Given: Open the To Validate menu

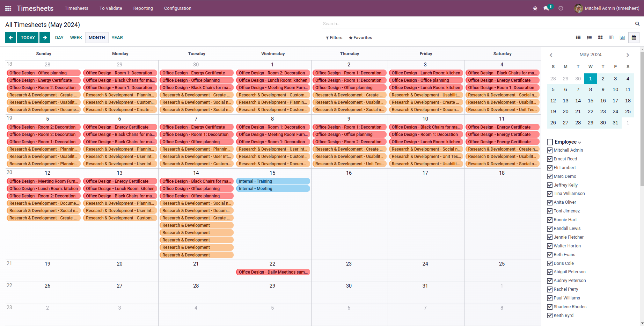Looking at the screenshot, I should pos(111,8).
